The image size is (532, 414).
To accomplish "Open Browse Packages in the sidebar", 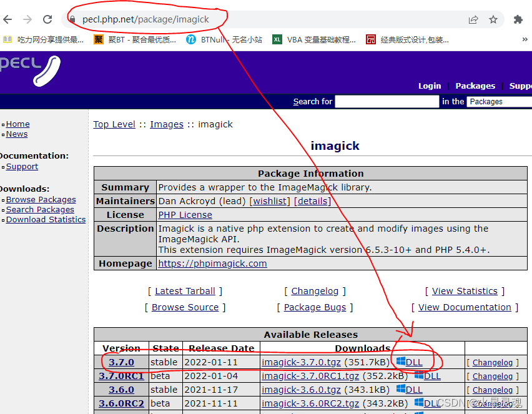I will tap(41, 200).
